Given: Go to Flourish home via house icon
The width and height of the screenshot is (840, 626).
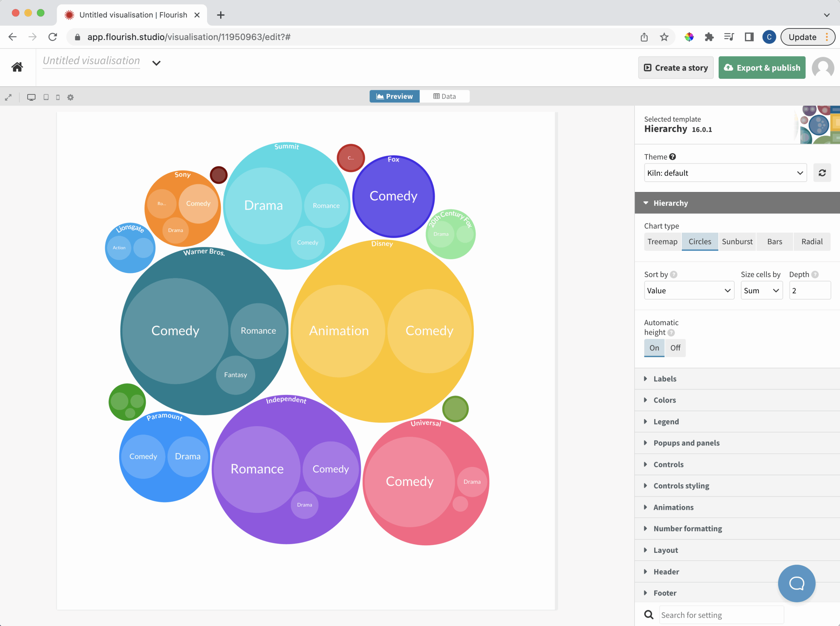Looking at the screenshot, I should [x=17, y=67].
